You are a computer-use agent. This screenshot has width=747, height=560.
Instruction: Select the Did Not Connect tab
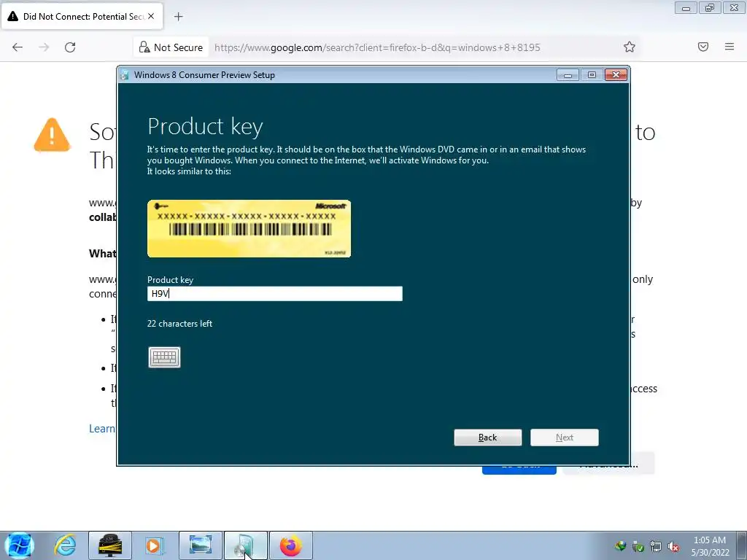tap(82, 16)
